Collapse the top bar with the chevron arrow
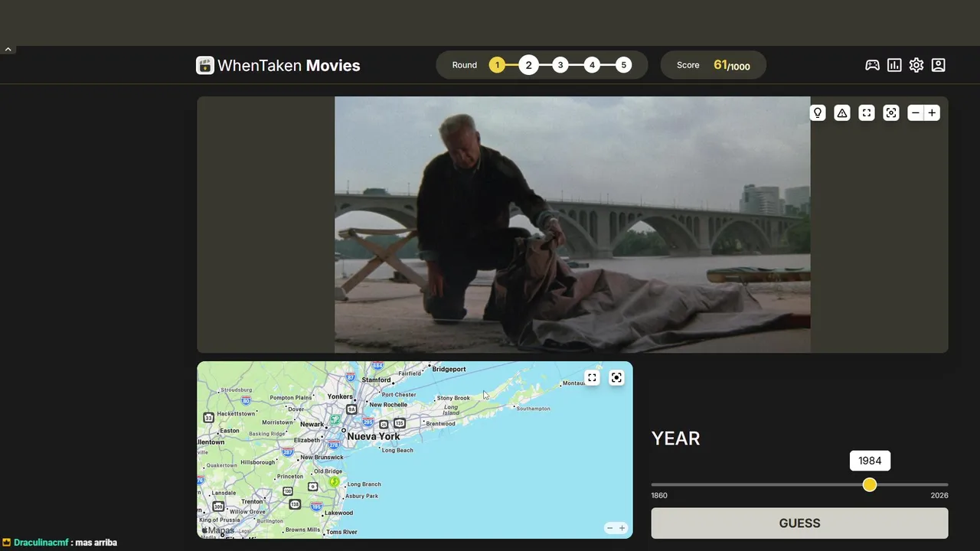The height and width of the screenshot is (551, 980). pyautogui.click(x=8, y=49)
